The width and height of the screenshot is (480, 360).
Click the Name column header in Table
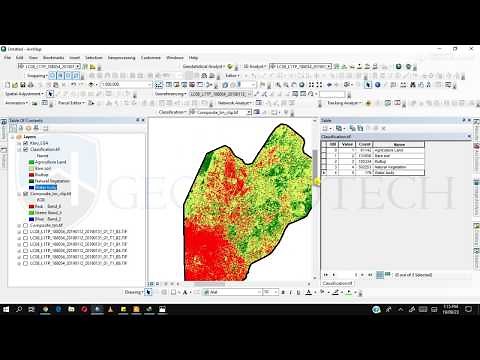point(398,145)
